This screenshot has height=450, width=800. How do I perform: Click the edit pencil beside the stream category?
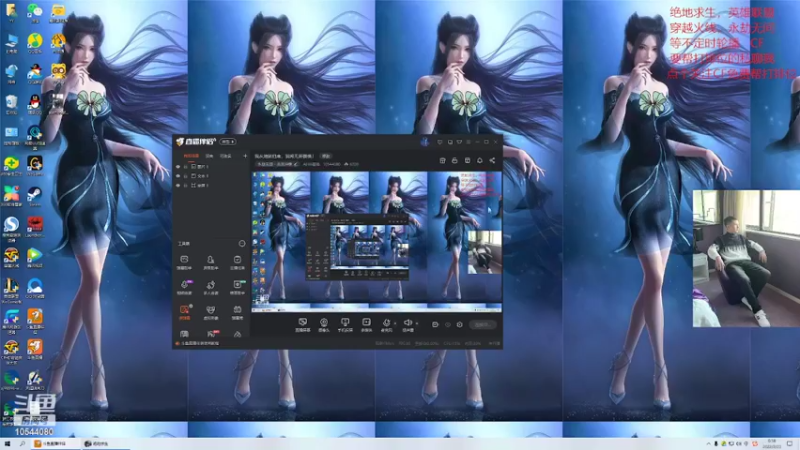pos(296,164)
